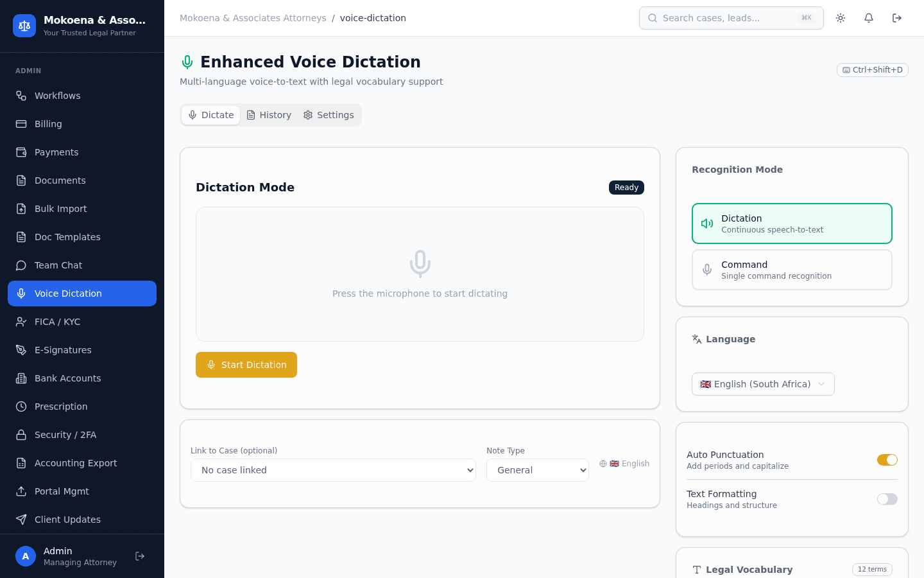Click the large microphone icon in dictation area
The width and height of the screenshot is (924, 578).
420,263
